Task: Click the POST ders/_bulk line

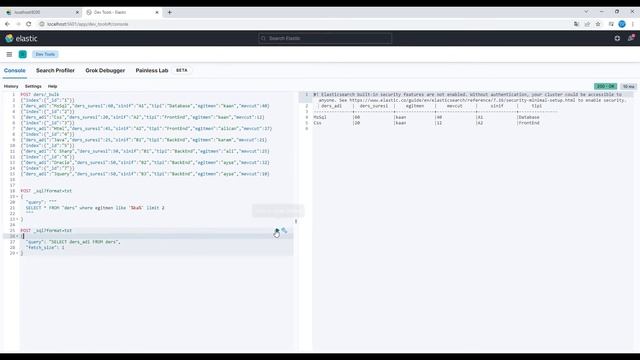Action: 40,95
